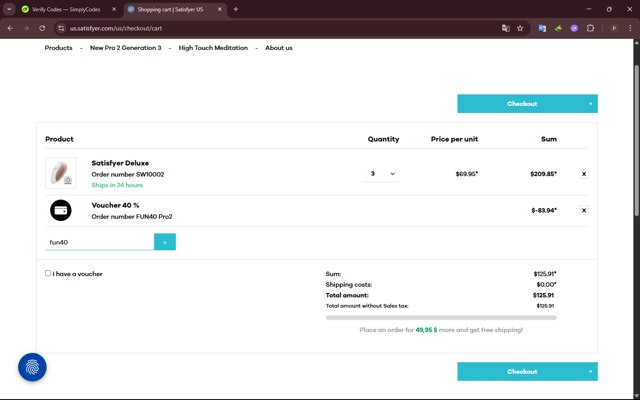The image size is (640, 400).
Task: Close the Verify Codes tab
Action: (x=114, y=9)
